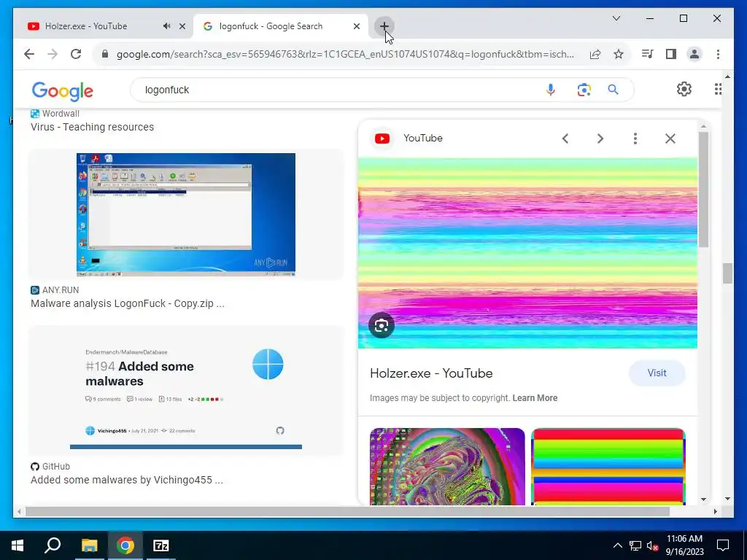Mute the Holzer.exe YouTube tab audio icon
The width and height of the screenshot is (747, 560).
pyautogui.click(x=166, y=26)
